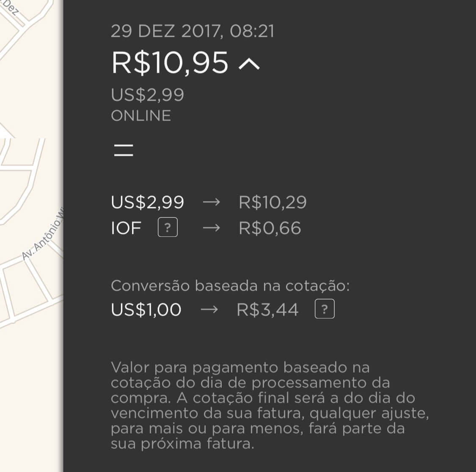Tap the transaction date 29 DEZ 2017
476x472 pixels.
tap(165, 31)
